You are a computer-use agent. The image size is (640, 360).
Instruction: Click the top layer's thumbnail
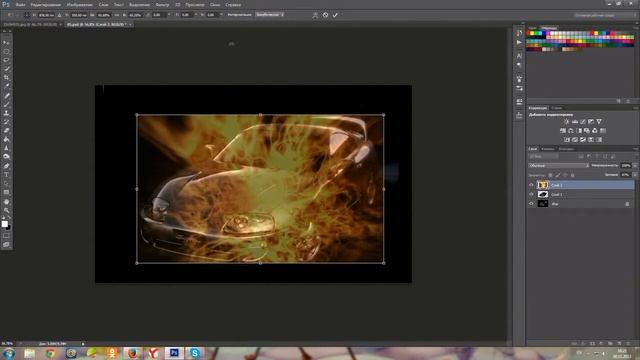pyautogui.click(x=542, y=185)
